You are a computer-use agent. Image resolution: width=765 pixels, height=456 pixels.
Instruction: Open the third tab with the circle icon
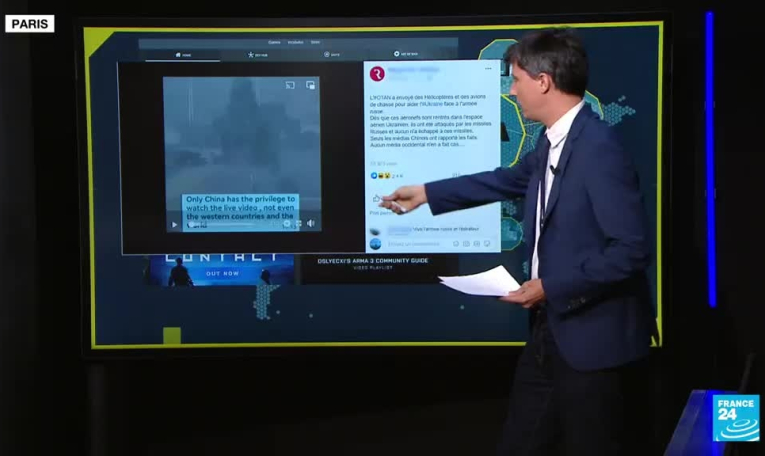click(x=332, y=55)
